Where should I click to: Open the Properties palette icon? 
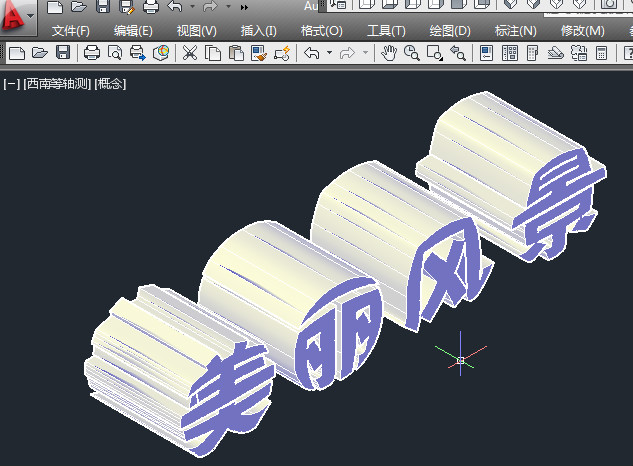click(486, 52)
